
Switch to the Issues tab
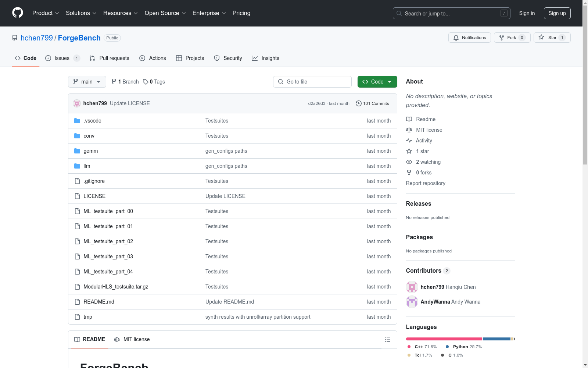[62, 58]
